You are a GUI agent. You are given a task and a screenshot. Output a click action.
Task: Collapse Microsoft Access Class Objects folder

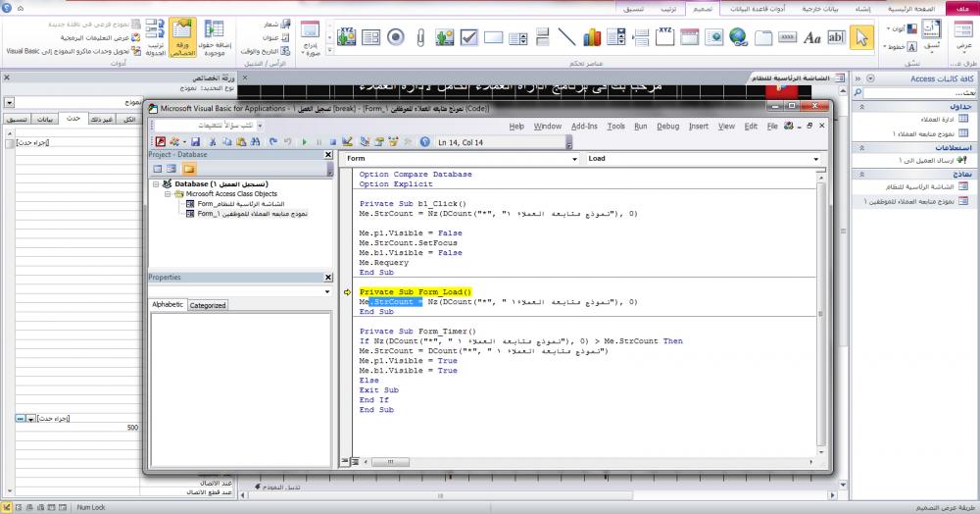pos(168,194)
